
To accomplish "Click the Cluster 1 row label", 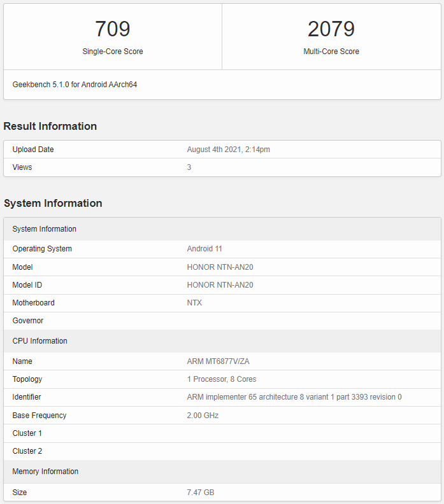I will [x=27, y=433].
